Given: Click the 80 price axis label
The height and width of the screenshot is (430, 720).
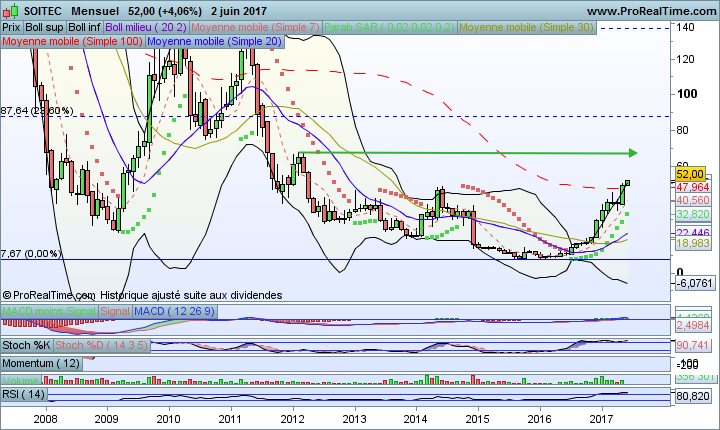Looking at the screenshot, I should [682, 130].
